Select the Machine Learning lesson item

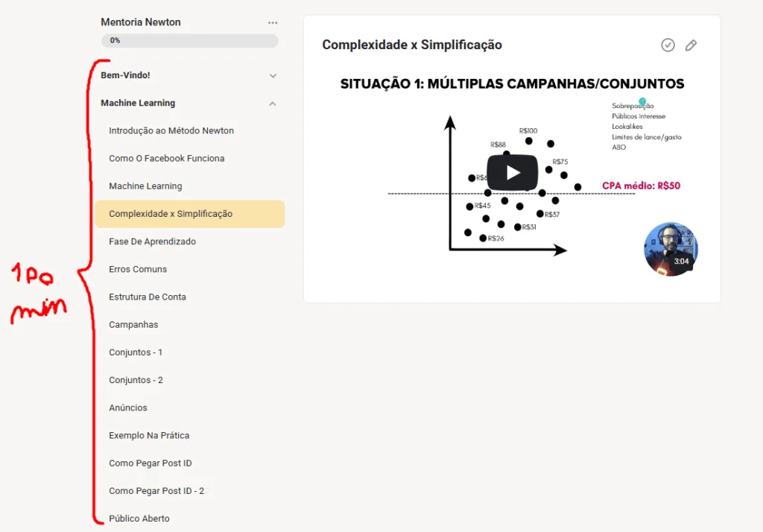[x=145, y=186]
